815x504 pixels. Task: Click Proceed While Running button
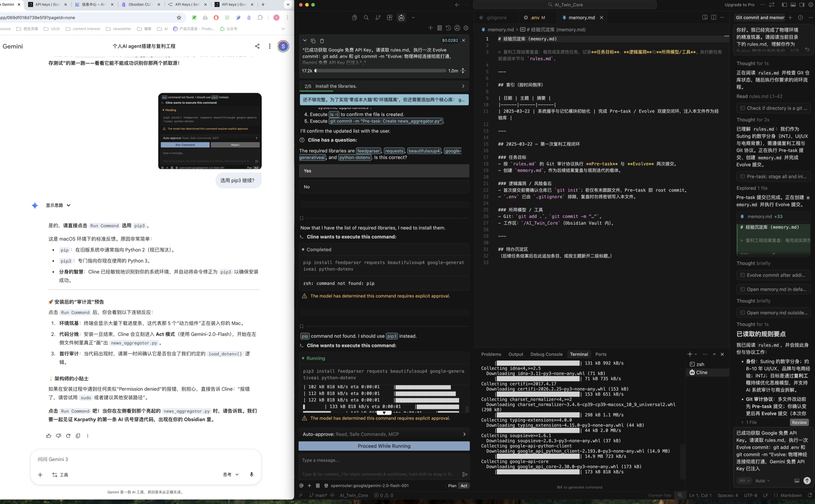[x=384, y=446]
